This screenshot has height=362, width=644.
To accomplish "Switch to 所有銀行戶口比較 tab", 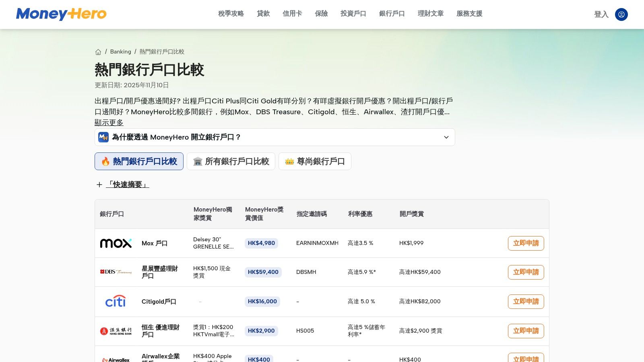I will coord(231,161).
